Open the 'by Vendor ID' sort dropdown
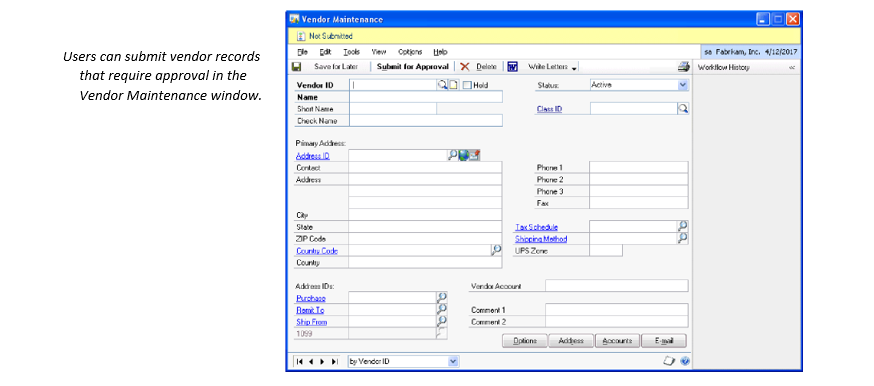Screen dimensions: 874x386 [x=453, y=361]
